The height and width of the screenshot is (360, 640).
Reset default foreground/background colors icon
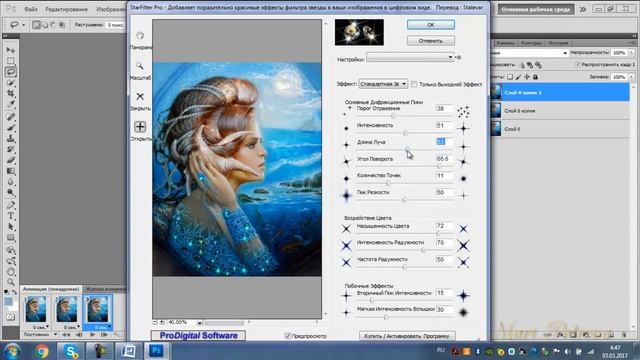[6, 292]
